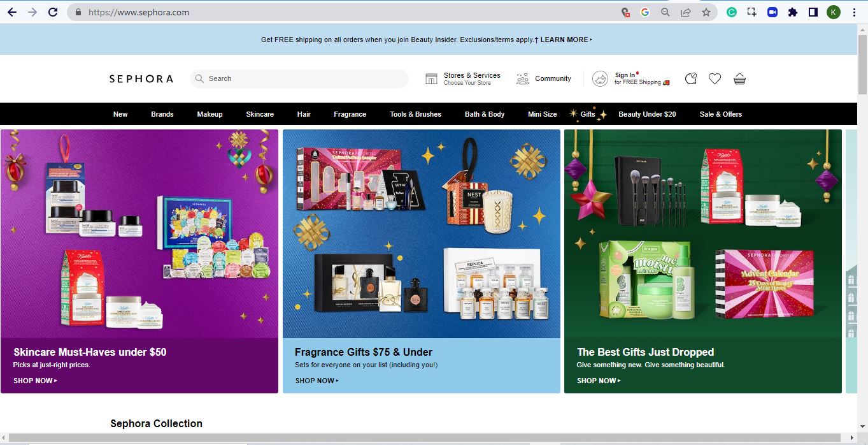Open the Community people icon
The height and width of the screenshot is (445, 868).
point(523,78)
